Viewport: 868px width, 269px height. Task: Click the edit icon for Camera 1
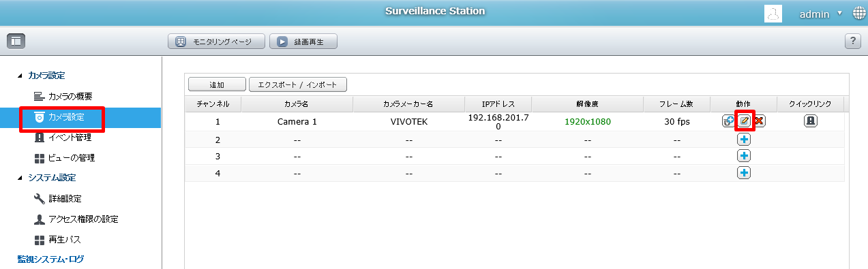[744, 121]
